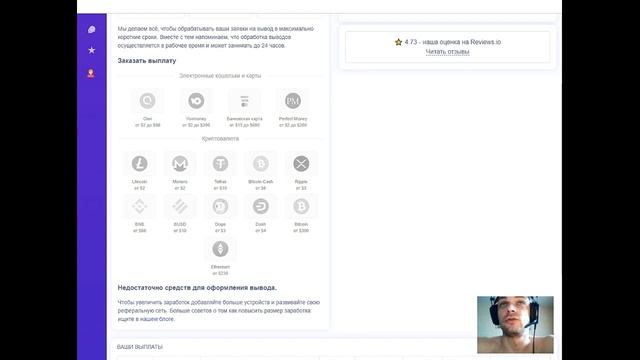The height and width of the screenshot is (360, 640).
Task: Click 'Недостаточно средств для оформления вывода' message
Action: [x=197, y=288]
